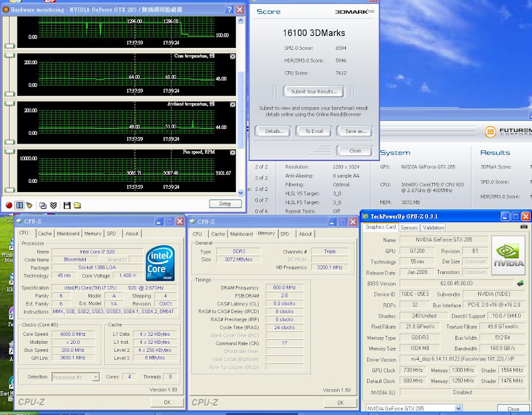Close the Ambient temperature graph panel
Viewport: 532px width, 415px height.
(233, 104)
